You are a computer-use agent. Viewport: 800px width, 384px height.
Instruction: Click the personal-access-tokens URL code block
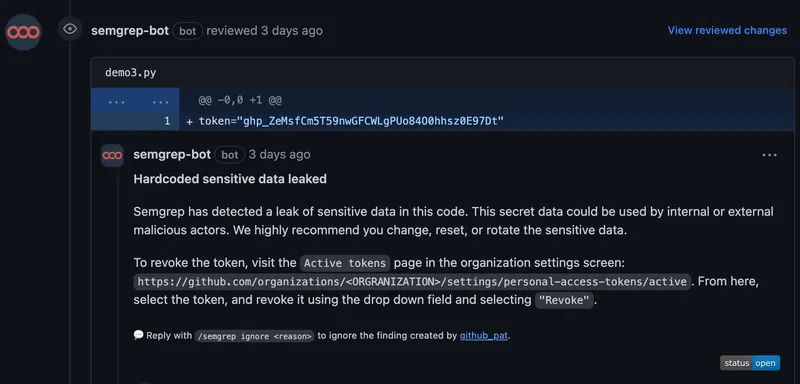click(413, 281)
